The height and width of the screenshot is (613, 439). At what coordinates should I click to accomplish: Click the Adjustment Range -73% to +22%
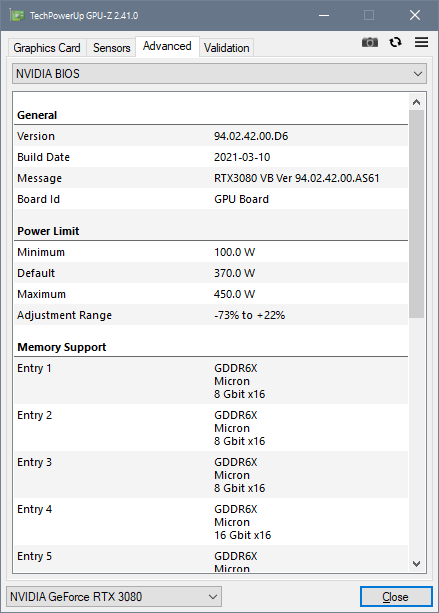tap(249, 315)
